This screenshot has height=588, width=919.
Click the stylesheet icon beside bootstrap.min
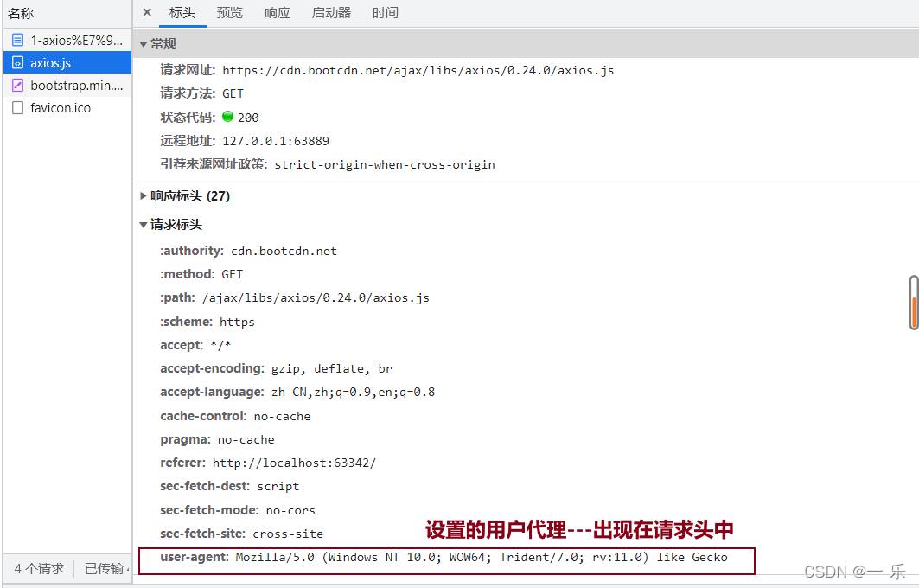coord(17,85)
